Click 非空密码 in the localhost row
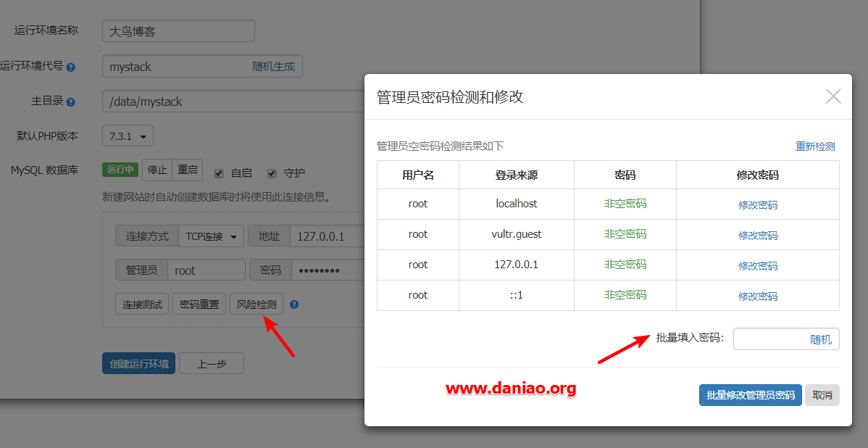This screenshot has width=868, height=448. tap(625, 204)
